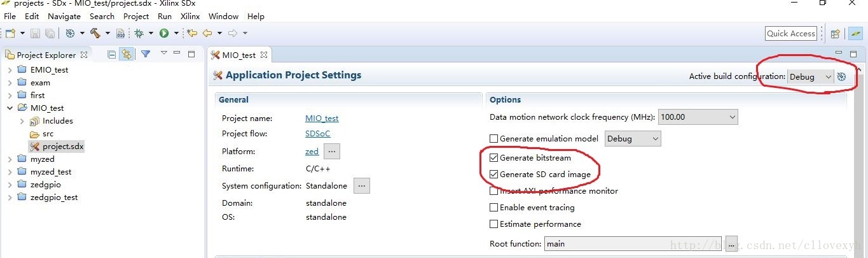Uncheck Generate bitstream option
Screen dimensions: 868x258
(x=493, y=157)
